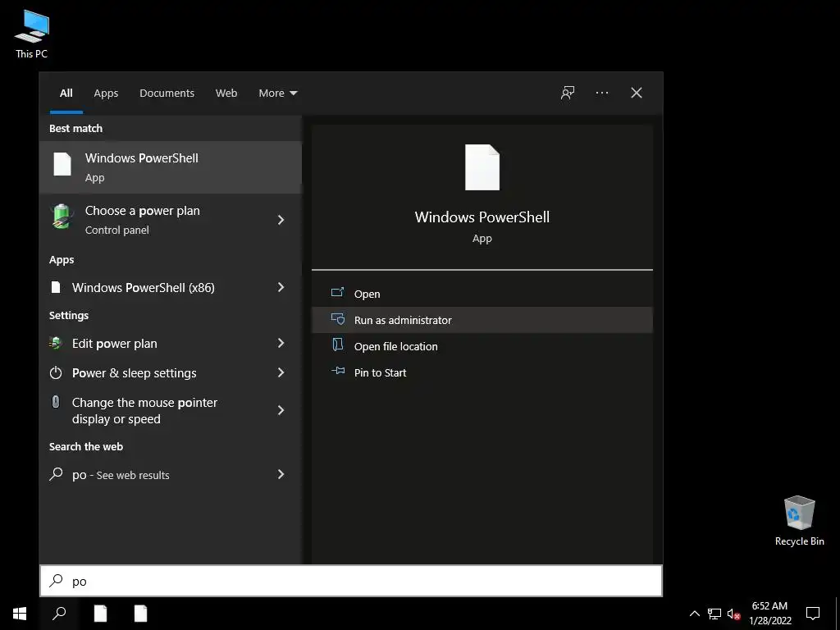Expand Change the mouse pointer arrow
The height and width of the screenshot is (630, 840).
[x=281, y=410]
